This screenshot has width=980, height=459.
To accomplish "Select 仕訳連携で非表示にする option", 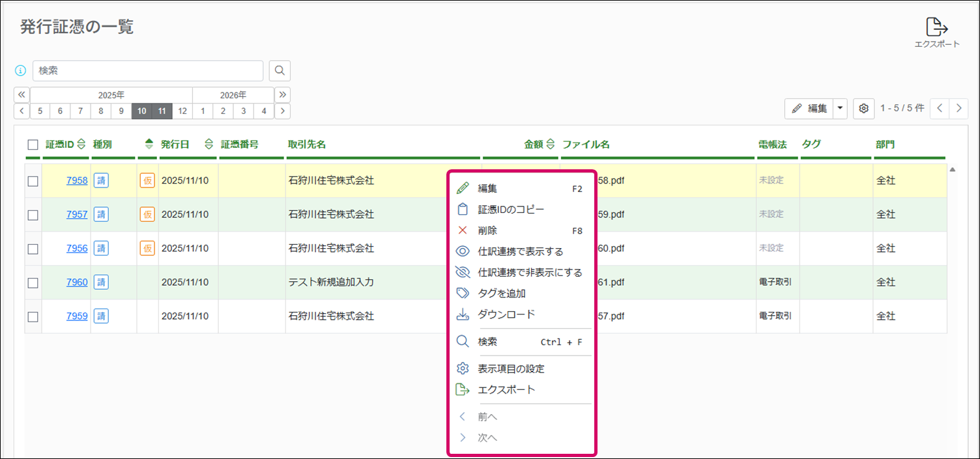I will tap(530, 273).
